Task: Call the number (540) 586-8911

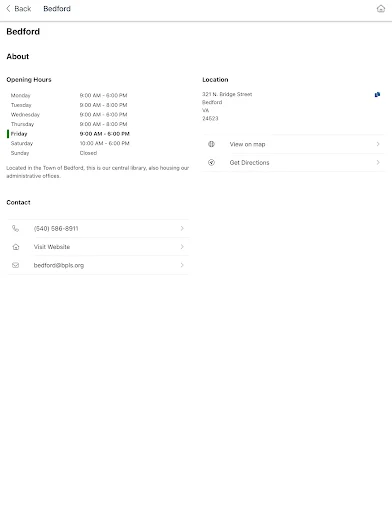Action: click(x=98, y=229)
